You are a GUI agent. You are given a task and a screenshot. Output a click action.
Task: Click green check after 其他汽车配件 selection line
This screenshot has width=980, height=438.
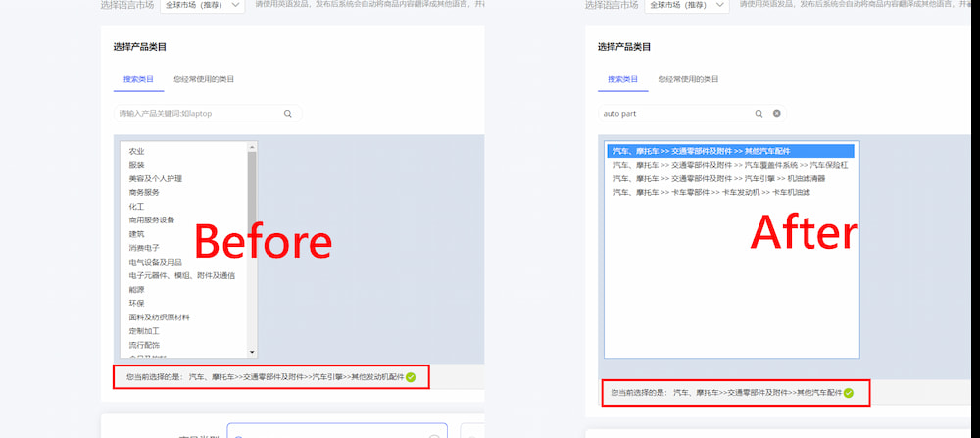848,393
